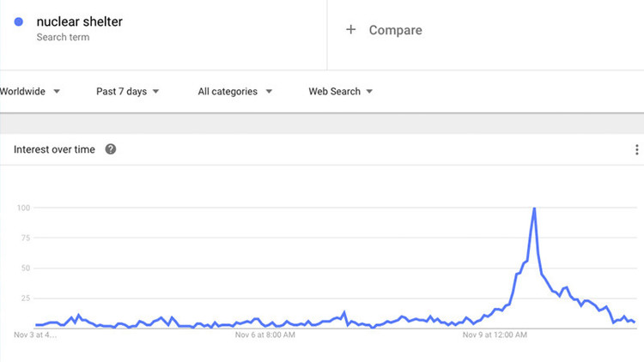Click the 50 y-axis value label

pos(26,268)
